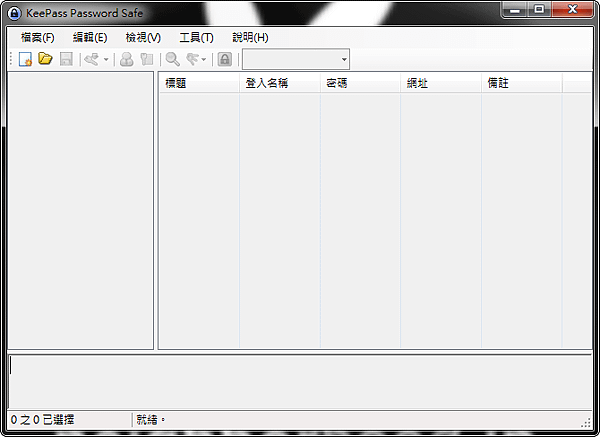The height and width of the screenshot is (437, 600).
Task: Click the New database icon
Action: (x=25, y=59)
